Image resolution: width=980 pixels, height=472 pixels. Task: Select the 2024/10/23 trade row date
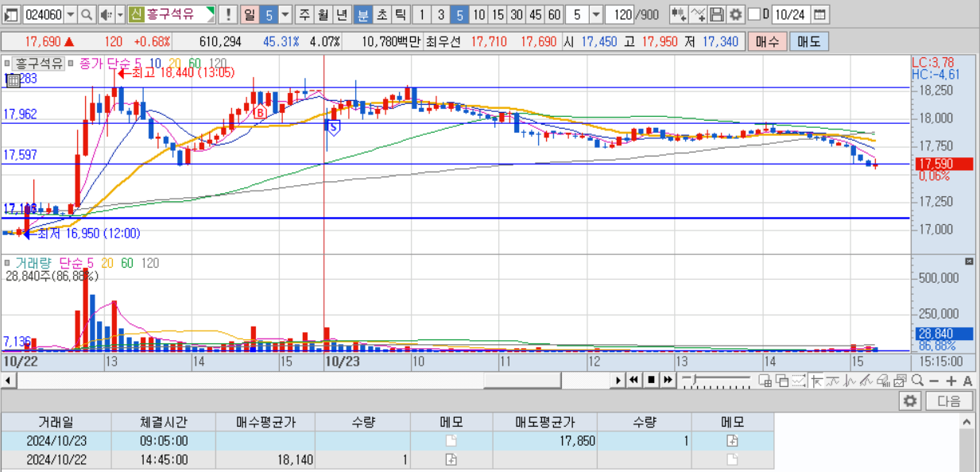[x=56, y=441]
